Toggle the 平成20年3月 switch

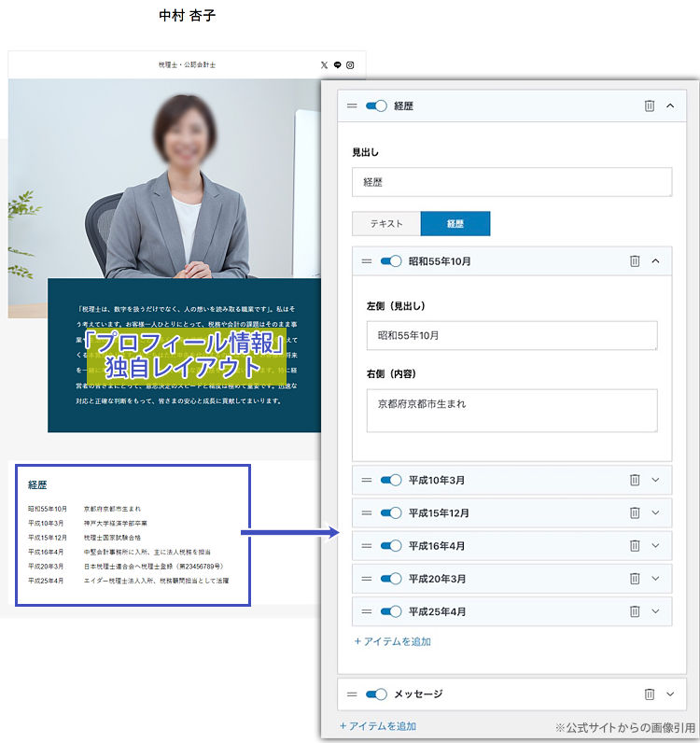(x=391, y=579)
